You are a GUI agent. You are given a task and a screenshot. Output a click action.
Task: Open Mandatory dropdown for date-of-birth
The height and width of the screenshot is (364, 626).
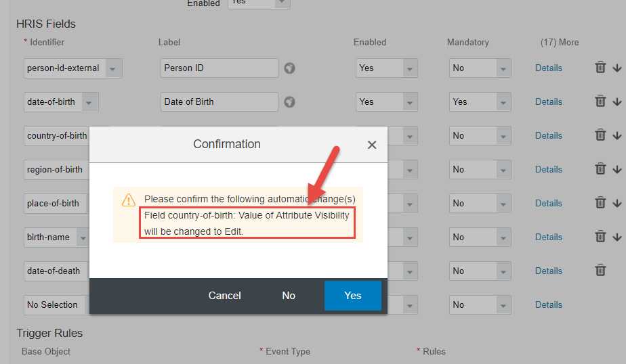480,102
